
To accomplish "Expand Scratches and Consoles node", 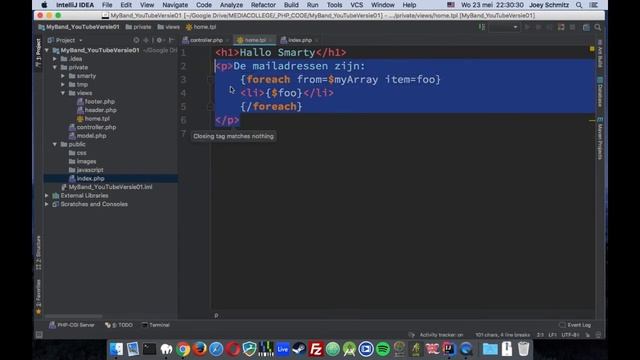I will coord(47,204).
